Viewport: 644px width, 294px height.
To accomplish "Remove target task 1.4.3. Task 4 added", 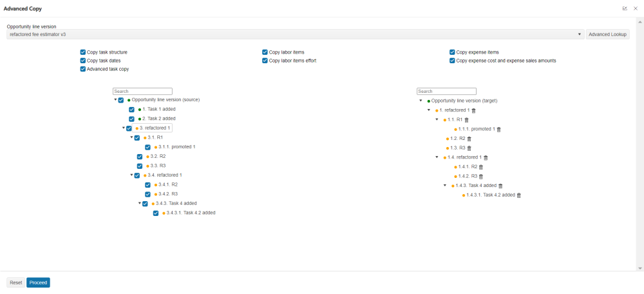I will 500,186.
